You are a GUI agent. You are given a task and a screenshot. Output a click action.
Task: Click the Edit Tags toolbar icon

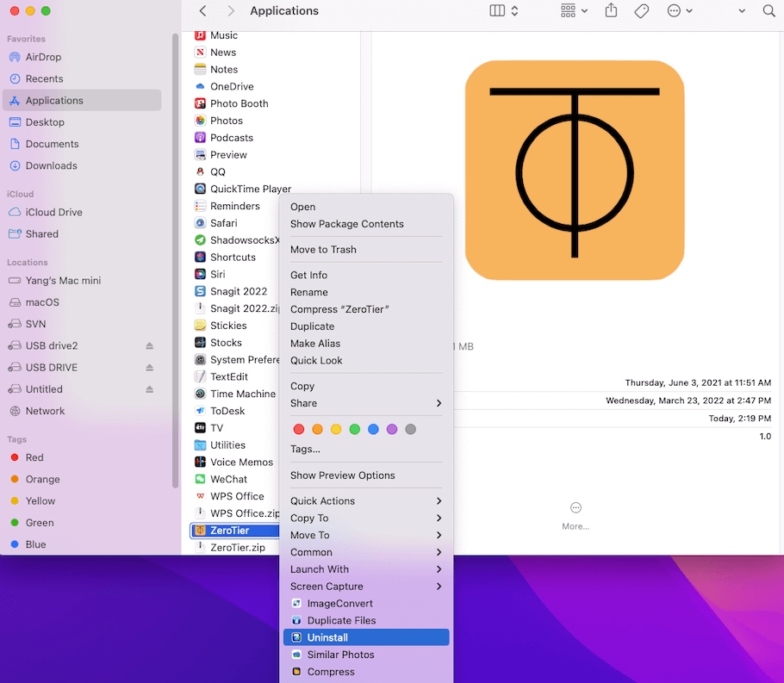coord(642,11)
